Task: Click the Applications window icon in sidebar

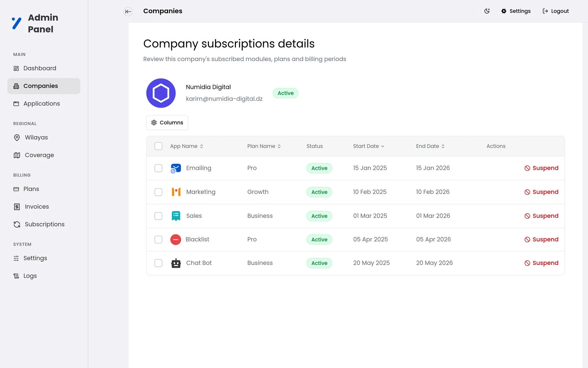Action: [x=16, y=104]
